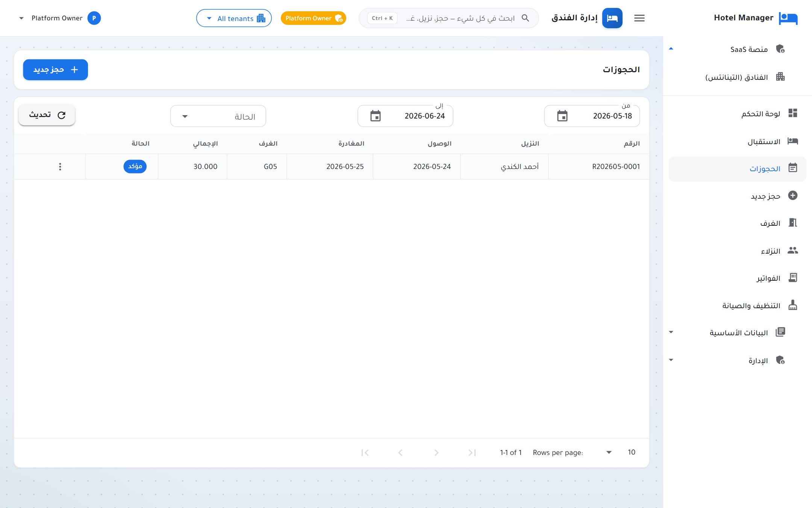The width and height of the screenshot is (812, 508).
Task: Open الغرف page from the sidebar
Action: tap(738, 223)
